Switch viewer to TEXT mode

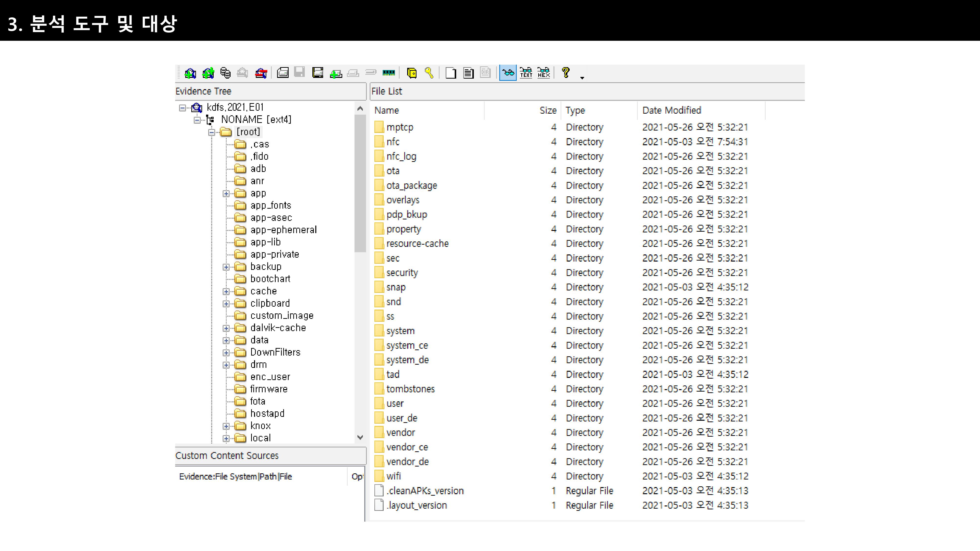526,73
